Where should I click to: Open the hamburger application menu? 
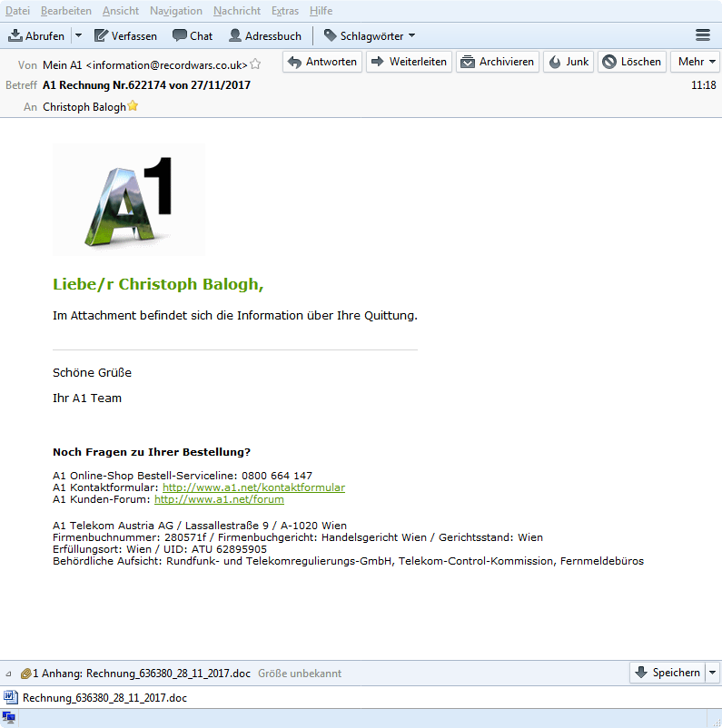click(x=703, y=35)
